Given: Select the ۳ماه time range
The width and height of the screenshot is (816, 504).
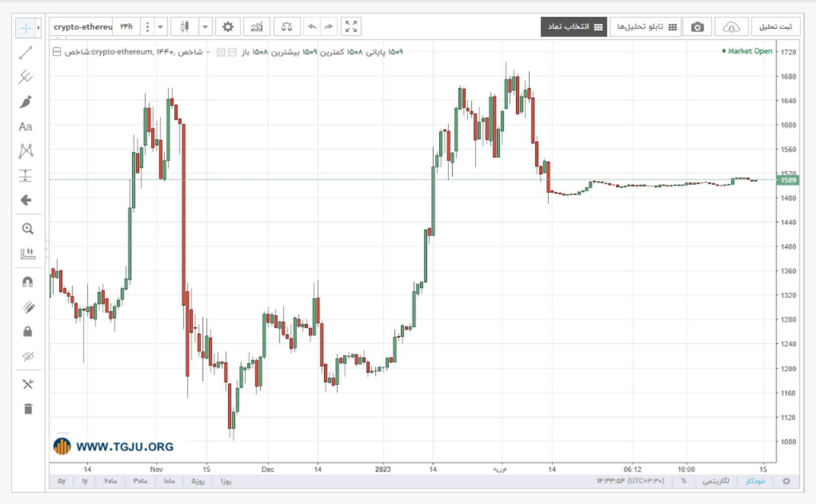Looking at the screenshot, I should click(140, 481).
